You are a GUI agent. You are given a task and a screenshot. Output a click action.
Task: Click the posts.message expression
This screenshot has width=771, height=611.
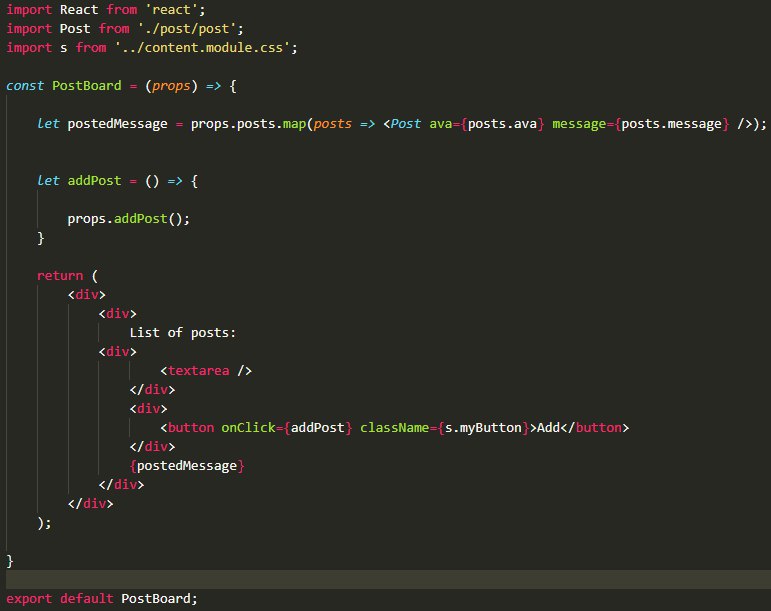pyautogui.click(x=672, y=124)
